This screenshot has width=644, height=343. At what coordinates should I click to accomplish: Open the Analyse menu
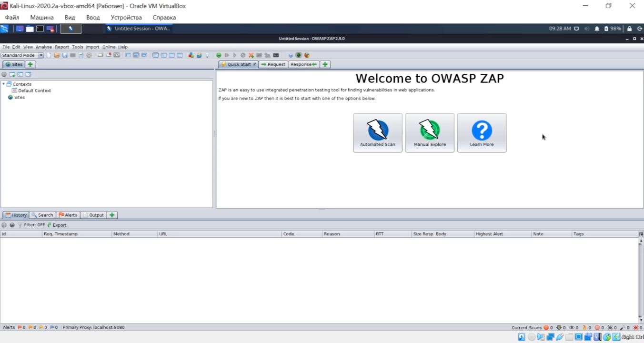point(44,47)
